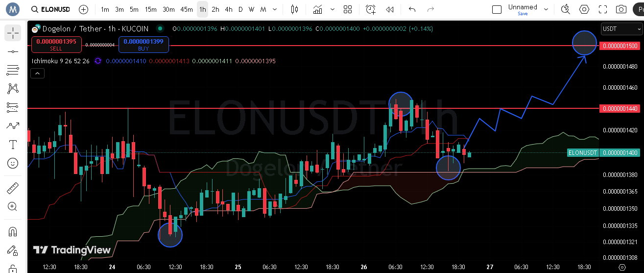Image resolution: width=644 pixels, height=273 pixels.
Task: Open the Ichimoku 9 26 52 26 indicator legend
Action: point(60,61)
